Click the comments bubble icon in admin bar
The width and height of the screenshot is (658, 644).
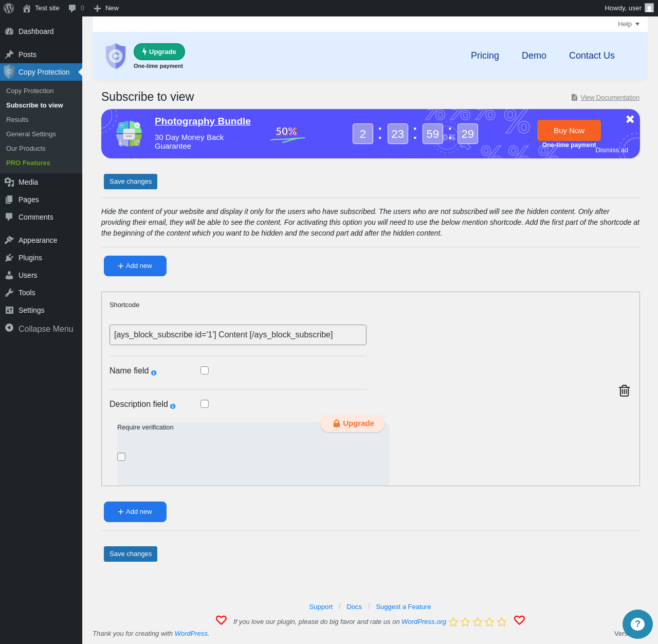point(72,8)
